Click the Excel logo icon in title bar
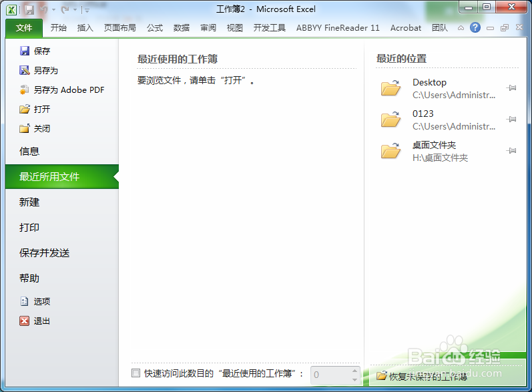532x392 pixels. [11, 10]
